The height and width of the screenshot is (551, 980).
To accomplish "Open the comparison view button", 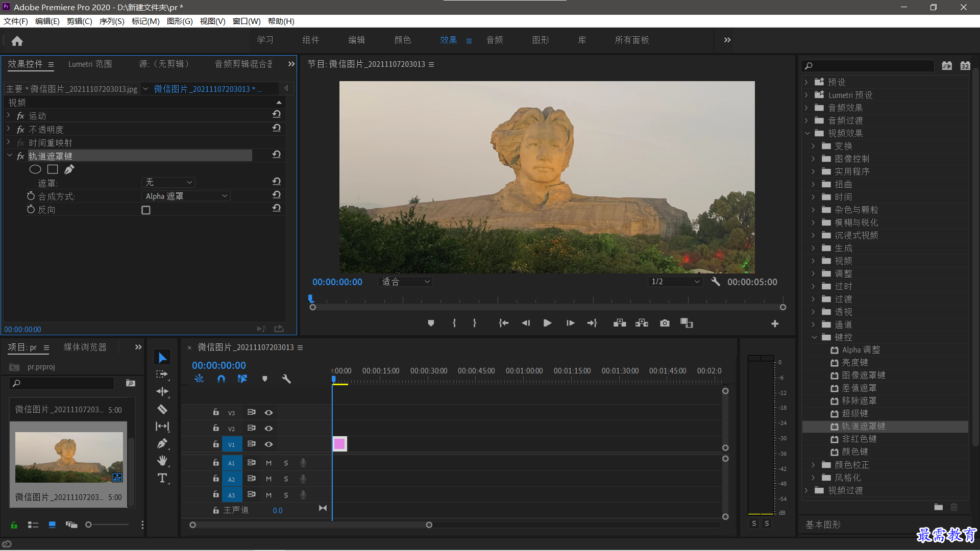I will click(x=687, y=323).
